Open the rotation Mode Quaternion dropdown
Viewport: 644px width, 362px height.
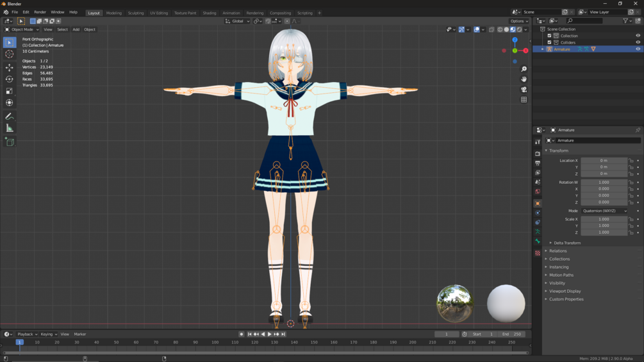click(604, 211)
